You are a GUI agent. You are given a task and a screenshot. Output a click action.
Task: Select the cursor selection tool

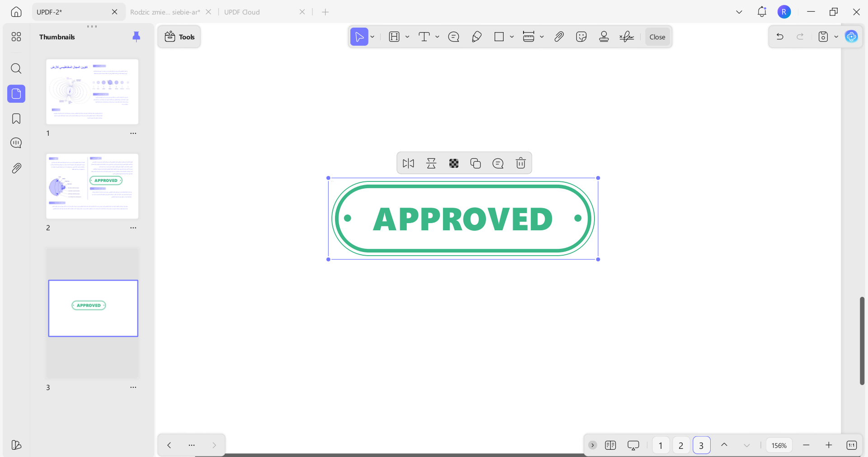[359, 37]
